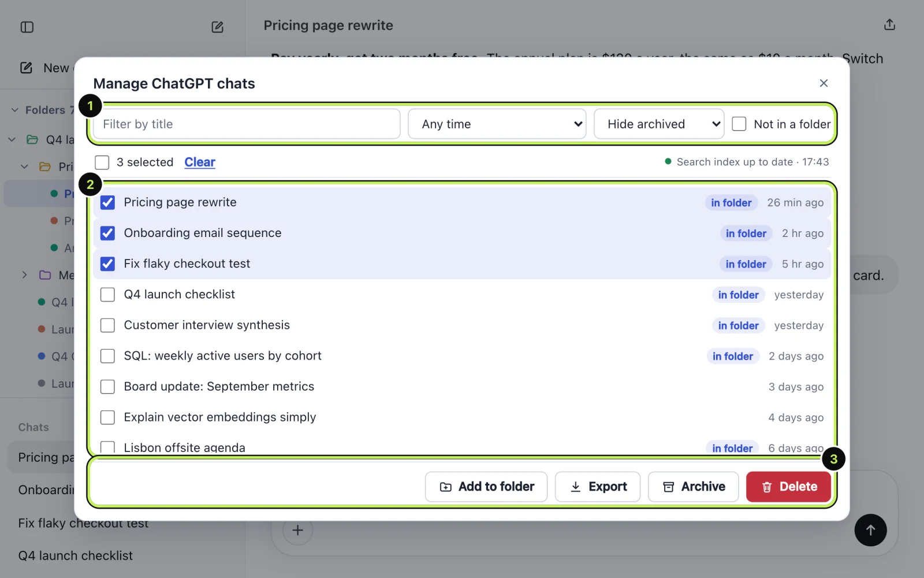Collapse the Folders section chevron
This screenshot has width=924, height=578.
click(x=15, y=110)
